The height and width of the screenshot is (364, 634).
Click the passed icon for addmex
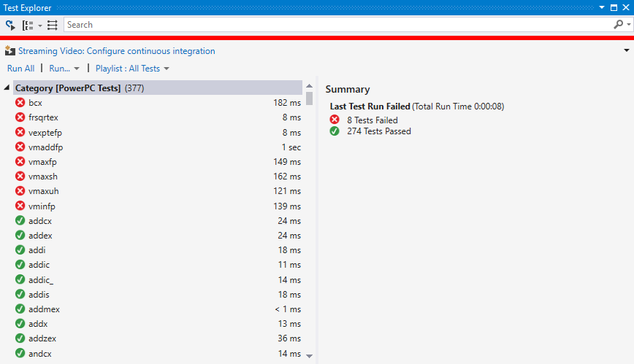click(x=20, y=309)
